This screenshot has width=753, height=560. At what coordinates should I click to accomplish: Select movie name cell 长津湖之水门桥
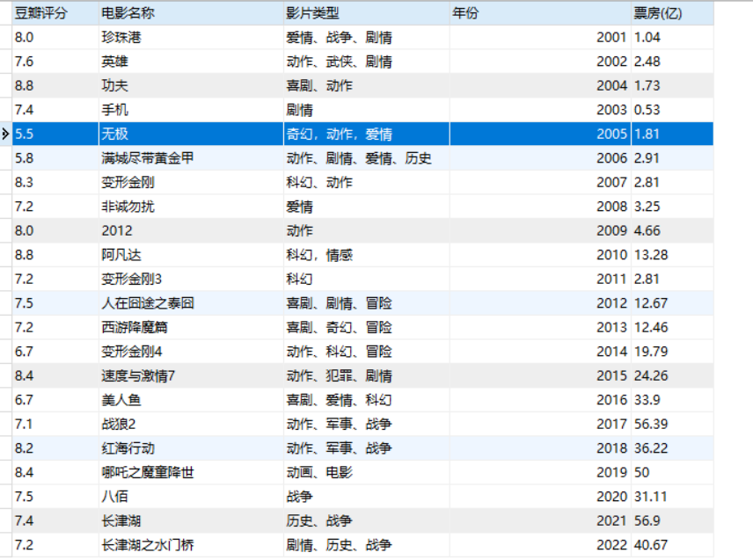[x=191, y=545]
